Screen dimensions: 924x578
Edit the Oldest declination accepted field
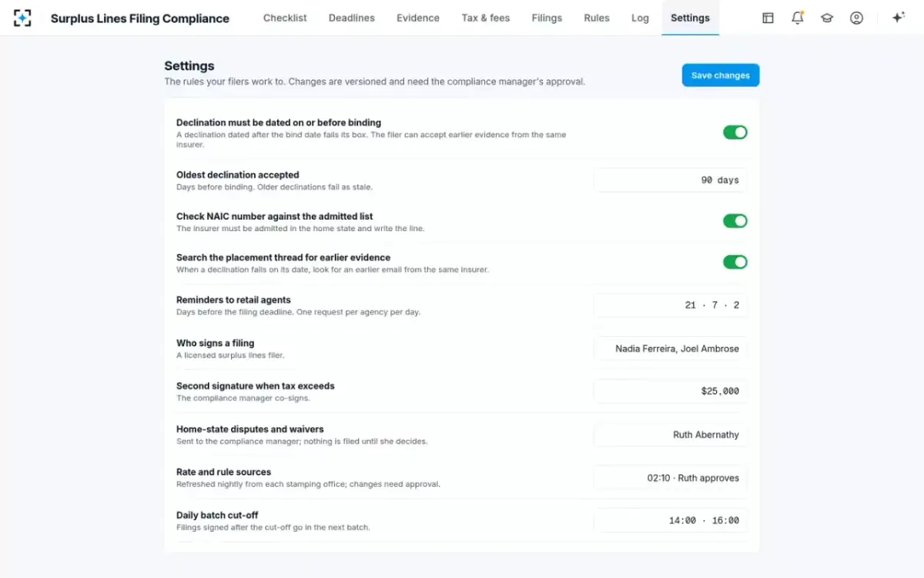[670, 180]
